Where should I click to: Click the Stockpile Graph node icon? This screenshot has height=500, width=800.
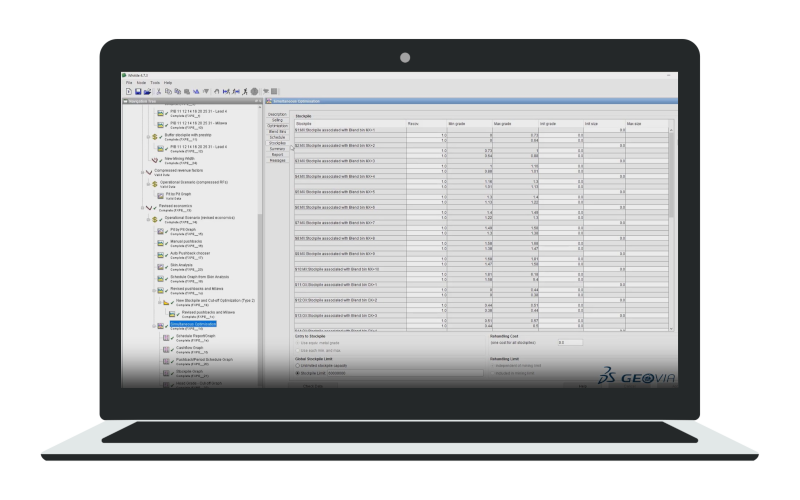pyautogui.click(x=166, y=373)
